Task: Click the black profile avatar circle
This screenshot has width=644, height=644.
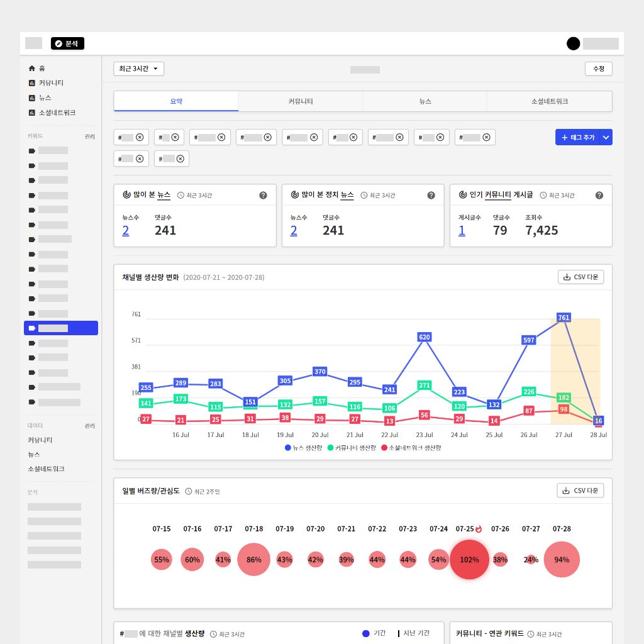Action: coord(573,43)
